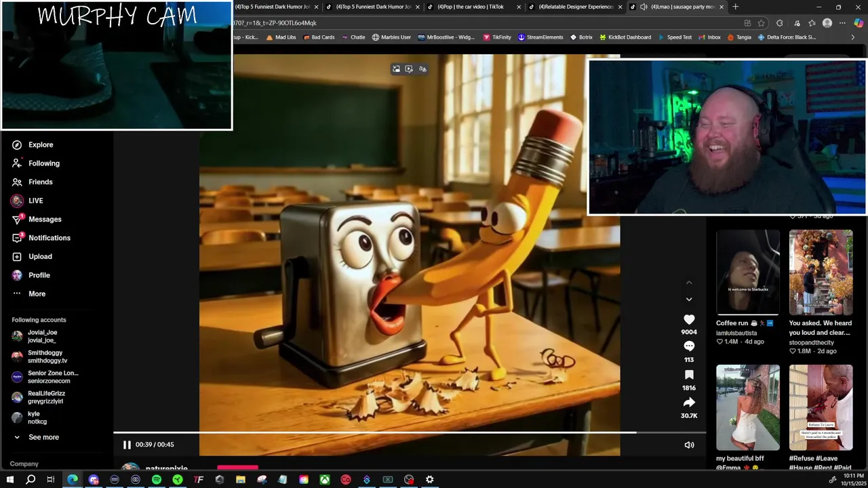Open the Mad Libs bookmark
The height and width of the screenshot is (488, 868).
(281, 37)
